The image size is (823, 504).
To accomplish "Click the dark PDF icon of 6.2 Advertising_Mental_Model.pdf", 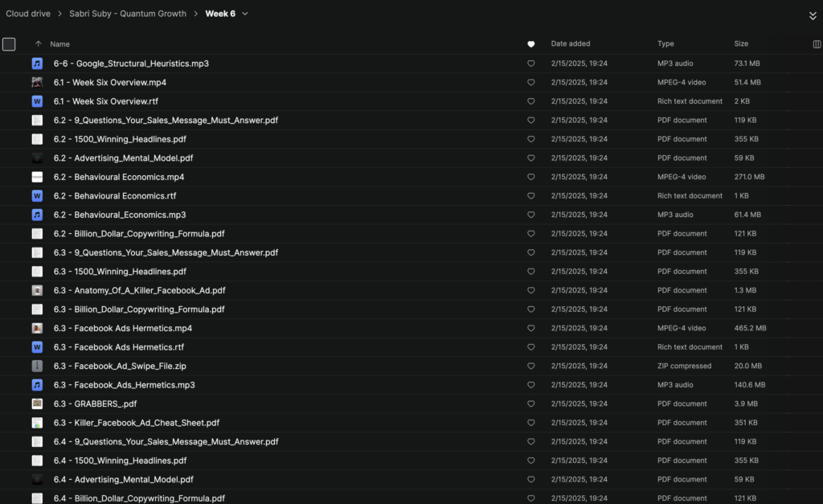I will coord(37,158).
